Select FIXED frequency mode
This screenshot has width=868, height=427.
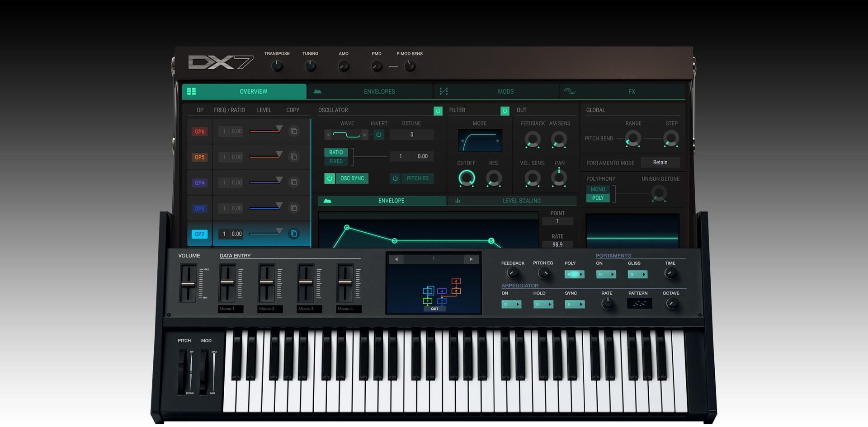pyautogui.click(x=336, y=161)
